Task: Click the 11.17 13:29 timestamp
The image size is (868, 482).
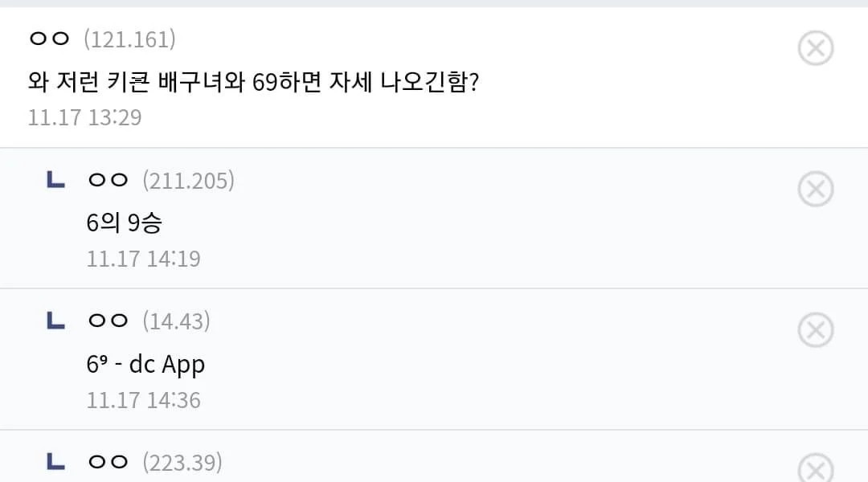Action: pos(84,117)
